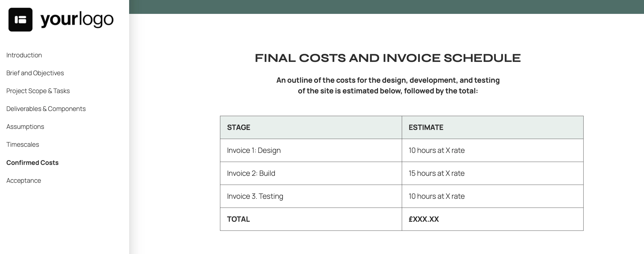Click the 15 hours at X rate cell

tap(492, 173)
